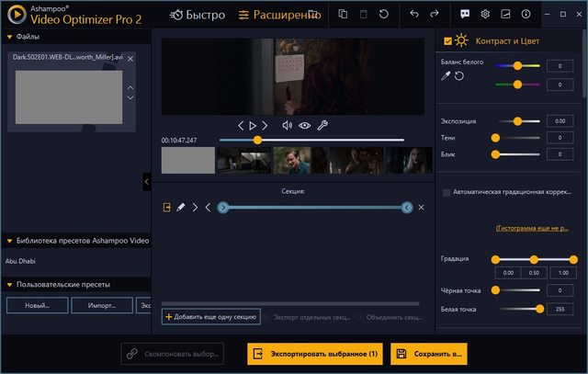This screenshot has width=588, height=374.
Task: Click the right panel vertical scrollbar
Action: pos(584,63)
